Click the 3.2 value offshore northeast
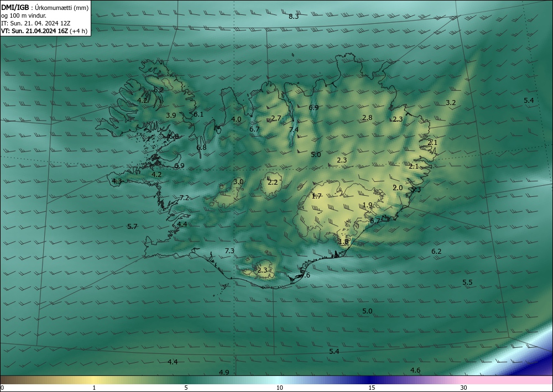Viewport: 553px width, 392px height. (x=451, y=103)
